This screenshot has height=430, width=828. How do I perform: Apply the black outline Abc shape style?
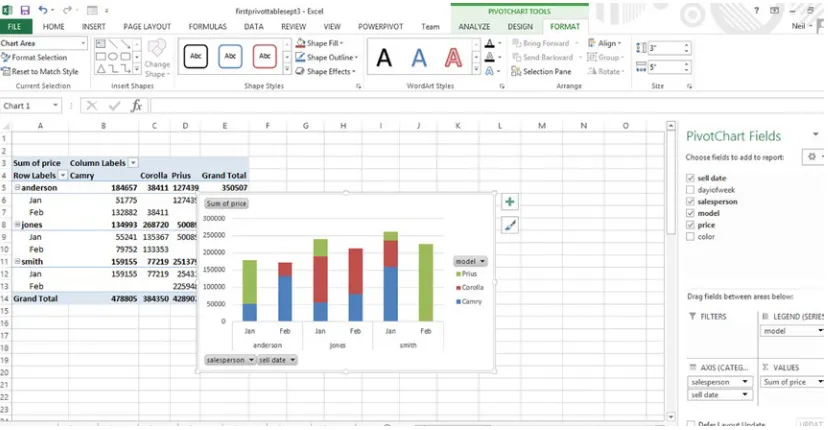tap(195, 57)
